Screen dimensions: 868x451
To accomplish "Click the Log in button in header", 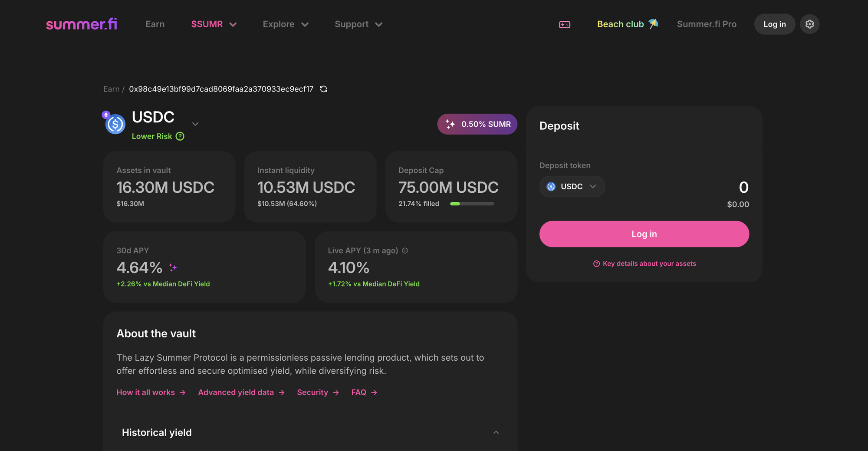I will click(775, 24).
